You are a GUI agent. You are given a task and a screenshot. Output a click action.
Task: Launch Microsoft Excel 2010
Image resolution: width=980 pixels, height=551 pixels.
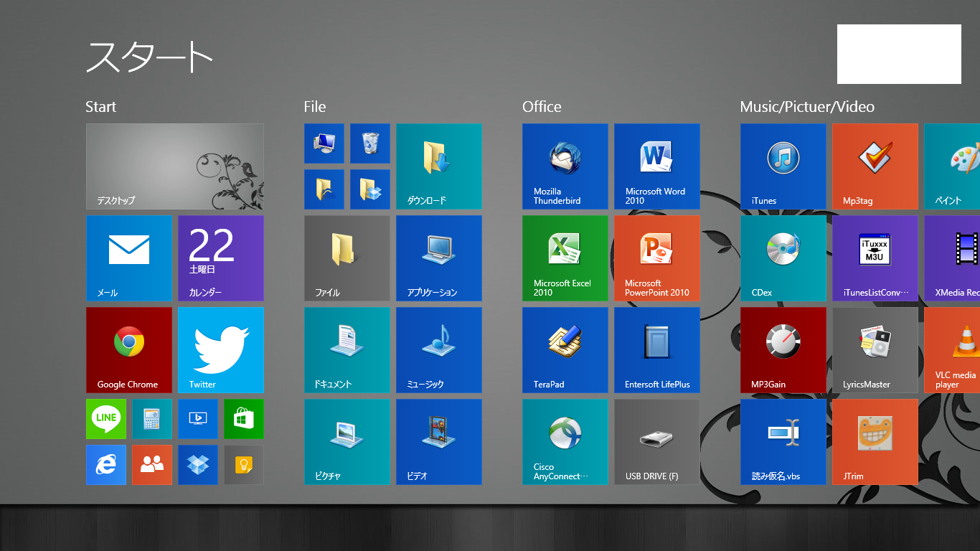point(565,258)
